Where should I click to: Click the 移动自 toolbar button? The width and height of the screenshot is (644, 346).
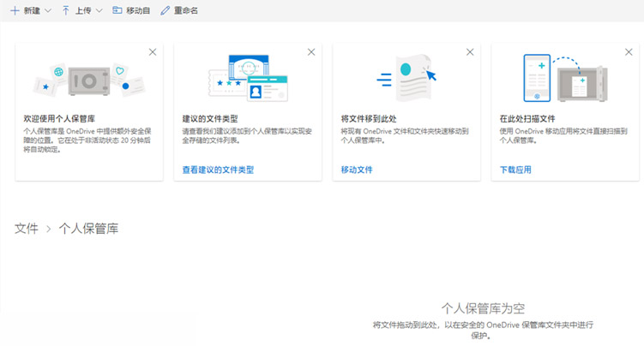[x=131, y=10]
